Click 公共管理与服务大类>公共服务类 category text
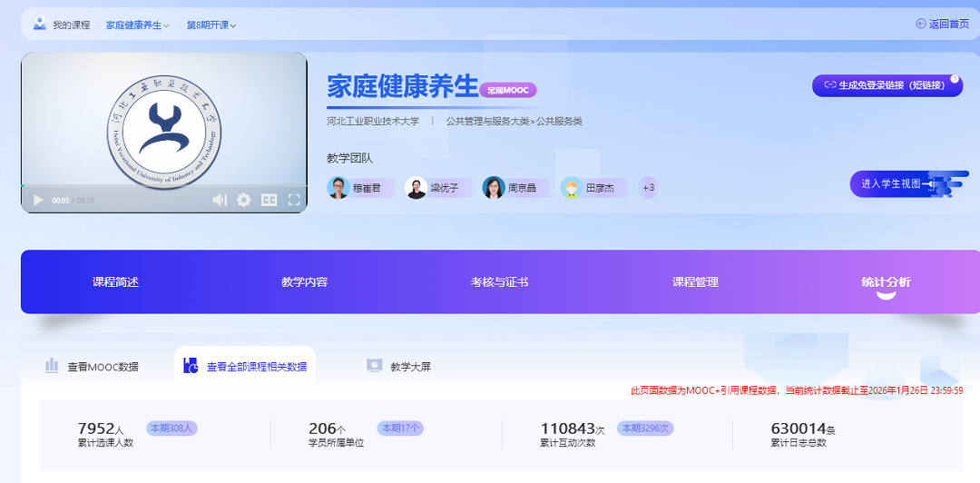980x483 pixels. pyautogui.click(x=514, y=122)
